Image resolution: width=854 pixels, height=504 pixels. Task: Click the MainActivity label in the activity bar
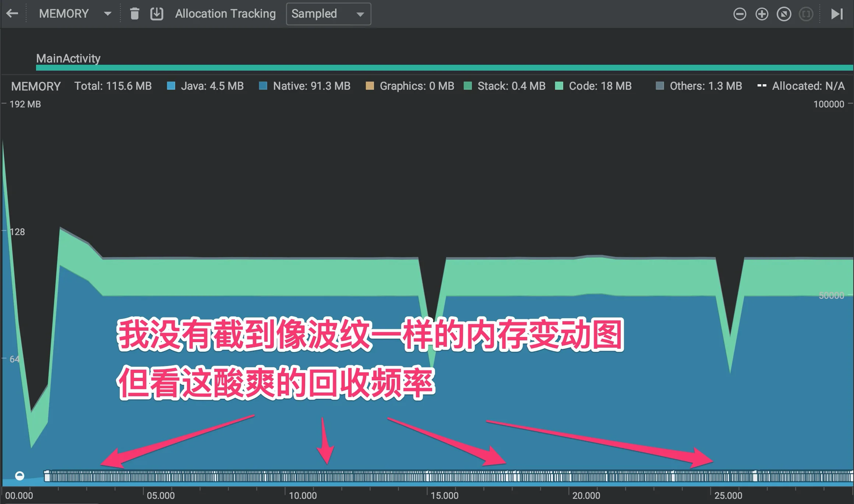[68, 58]
